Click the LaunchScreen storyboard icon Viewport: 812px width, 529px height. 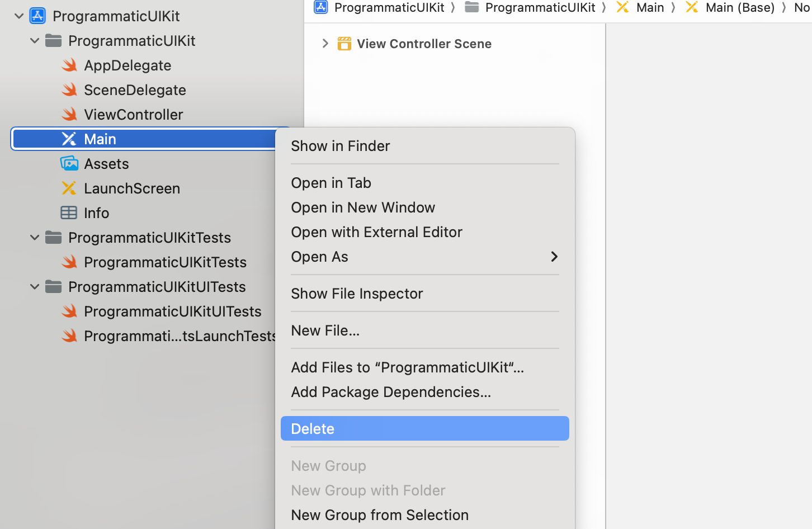point(69,188)
